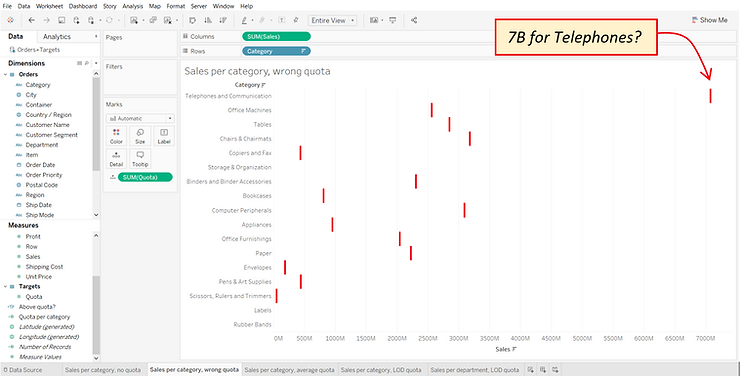Click the SUM(Sales) pill on Columns
Screen dimensions: 740x376
click(x=276, y=37)
